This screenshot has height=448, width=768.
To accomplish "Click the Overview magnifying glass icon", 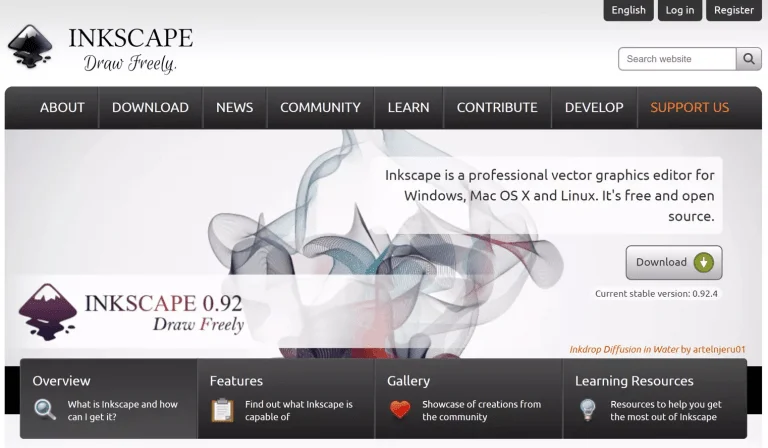I will (45, 410).
